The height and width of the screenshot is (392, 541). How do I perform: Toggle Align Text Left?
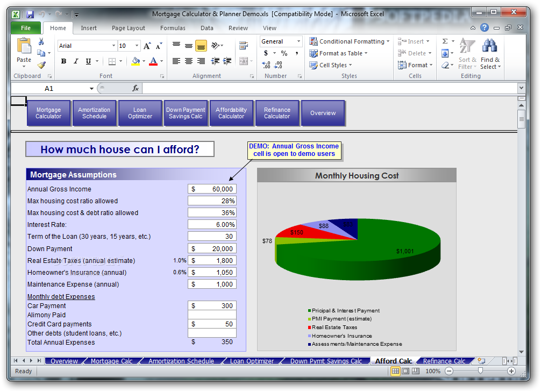[176, 61]
